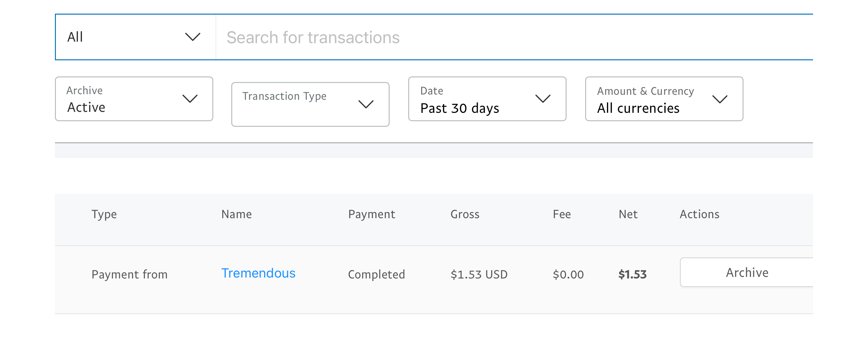Select the 'Payment from' type cell

pos(129,274)
